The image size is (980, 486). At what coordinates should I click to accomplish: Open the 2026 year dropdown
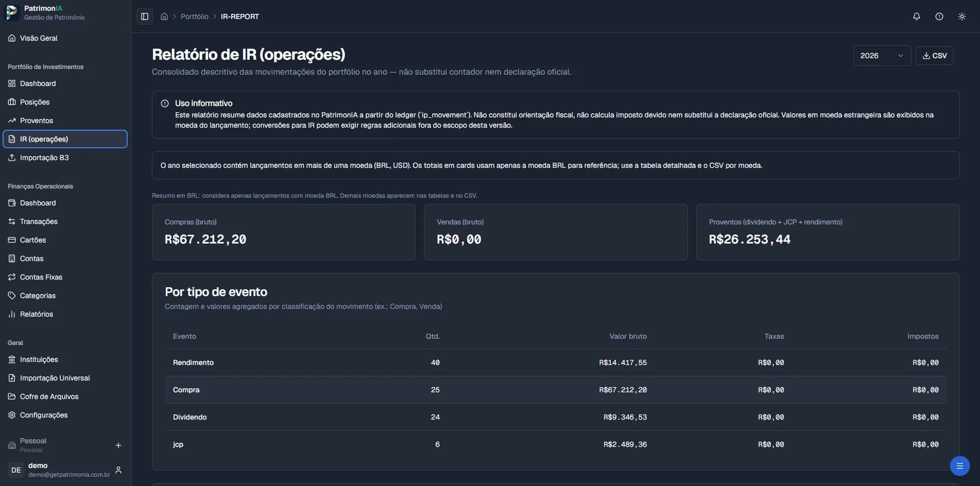(x=882, y=56)
